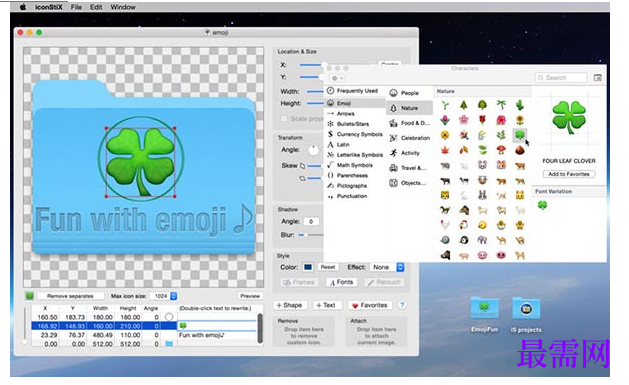Open help with question mark button

click(402, 305)
